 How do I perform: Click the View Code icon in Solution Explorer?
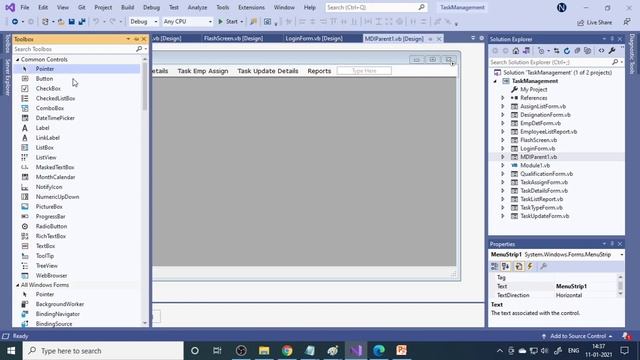pyautogui.click(x=601, y=51)
